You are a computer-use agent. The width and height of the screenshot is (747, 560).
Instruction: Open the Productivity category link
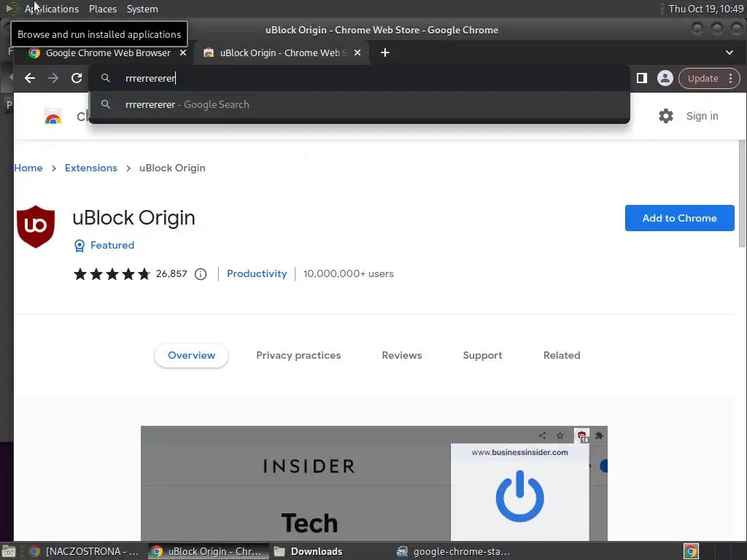tap(257, 274)
